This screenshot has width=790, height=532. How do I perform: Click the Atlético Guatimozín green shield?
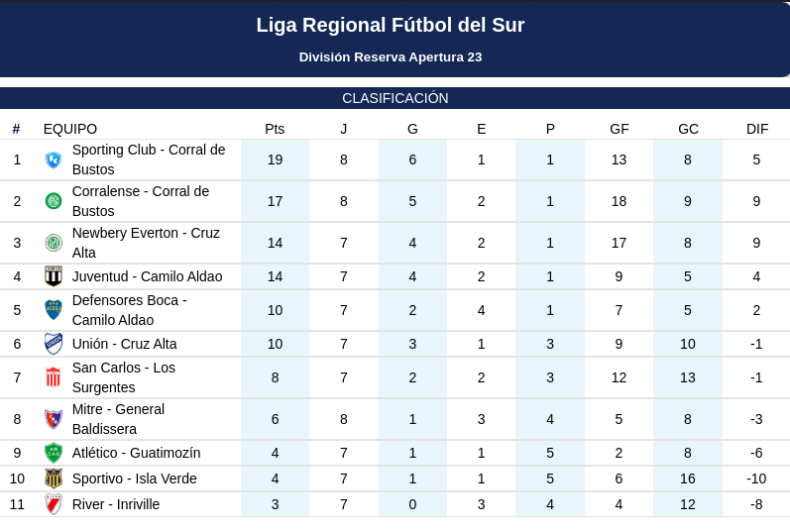point(54,453)
